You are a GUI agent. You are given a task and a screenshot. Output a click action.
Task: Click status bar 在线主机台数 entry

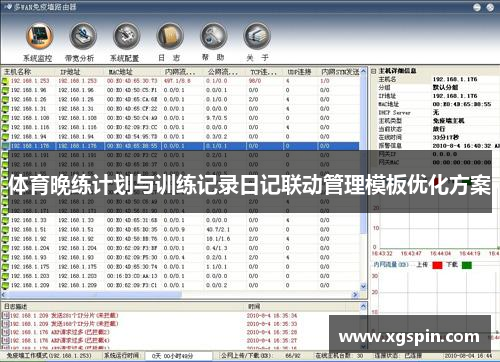coord(339,356)
